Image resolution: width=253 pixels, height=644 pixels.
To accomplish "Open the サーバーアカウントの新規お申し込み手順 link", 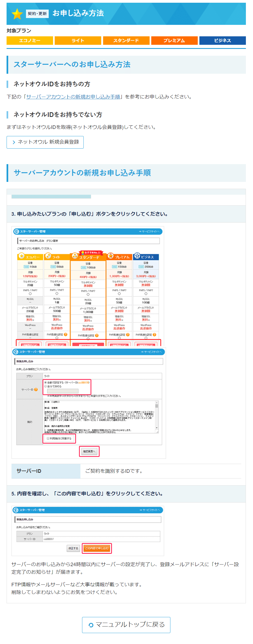I will click(x=73, y=97).
